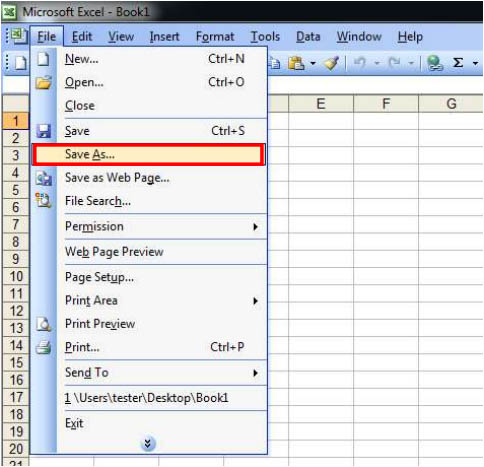This screenshot has width=484, height=467.
Task: Select Save As... in the File menu
Action: coord(149,154)
